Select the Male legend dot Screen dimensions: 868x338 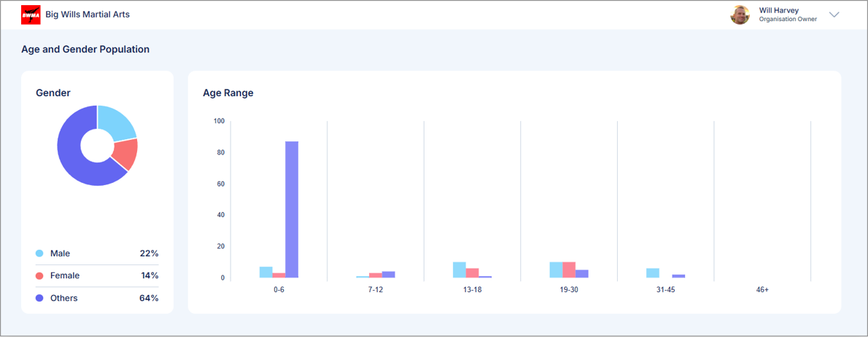(39, 253)
